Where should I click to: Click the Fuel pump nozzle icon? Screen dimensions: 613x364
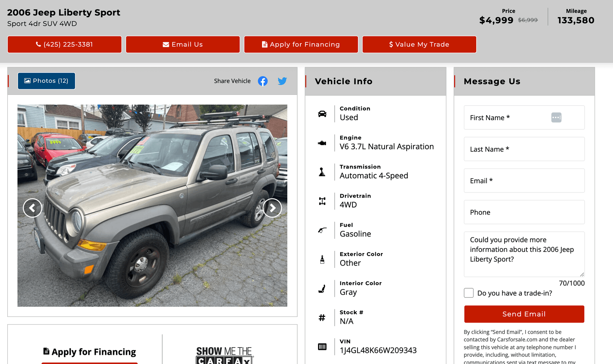(322, 230)
